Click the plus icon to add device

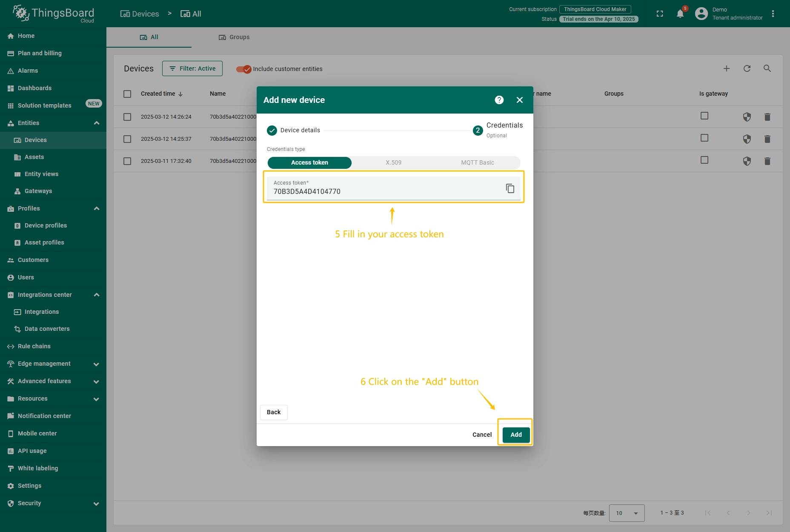point(727,68)
